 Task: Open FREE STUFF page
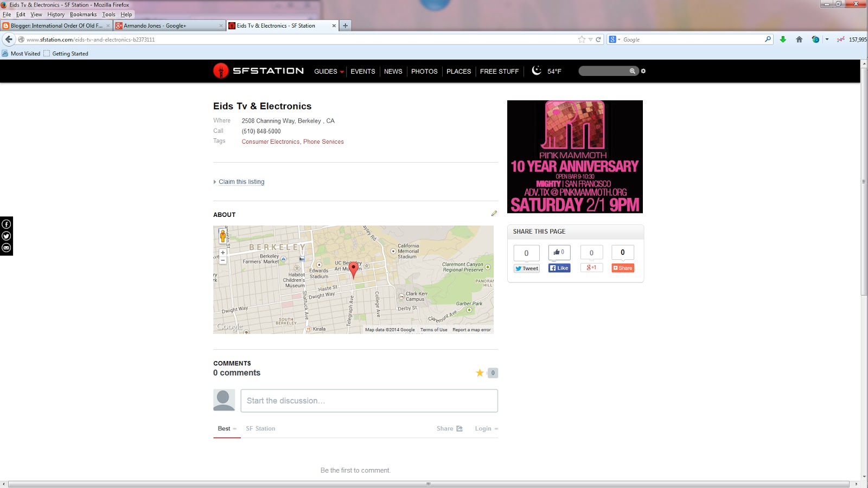pos(499,72)
